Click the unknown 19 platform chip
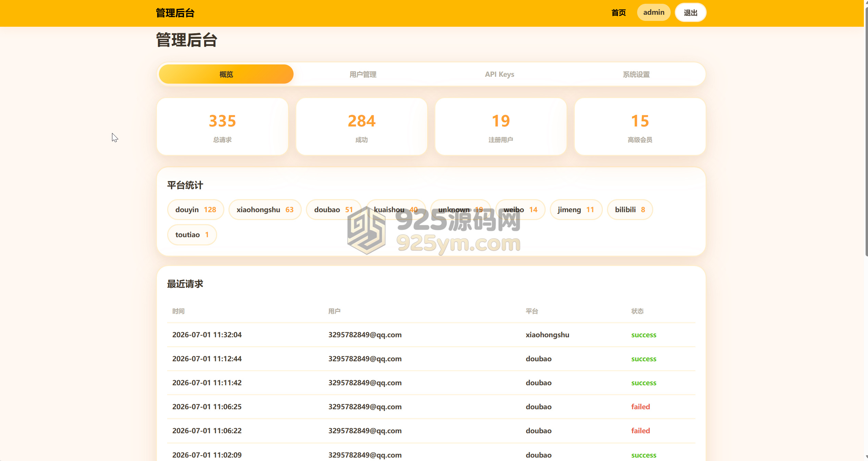Screen dimensions: 868x461 [460, 209]
